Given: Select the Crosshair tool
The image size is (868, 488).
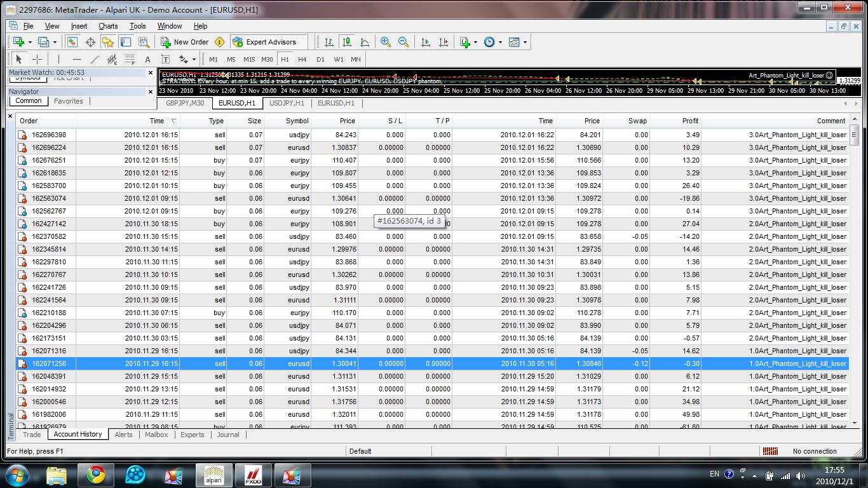Looking at the screenshot, I should [37, 59].
